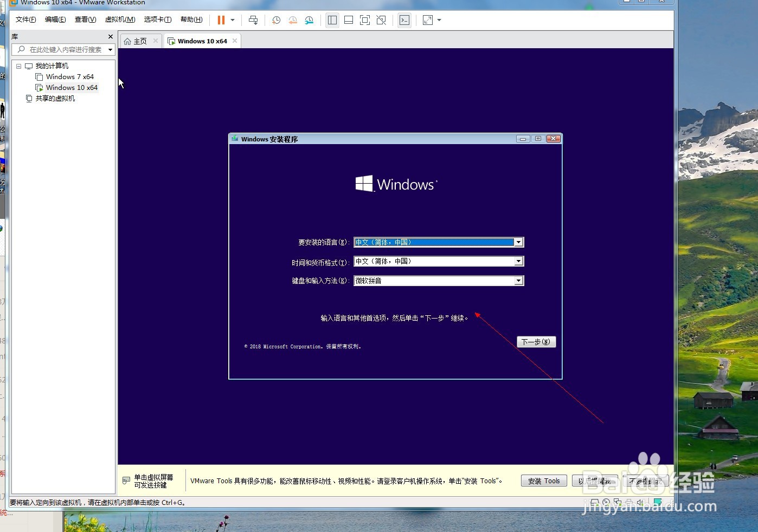Viewport: 758px width, 532px height.
Task: Collapse the 我的计算机 tree node
Action: click(x=18, y=66)
